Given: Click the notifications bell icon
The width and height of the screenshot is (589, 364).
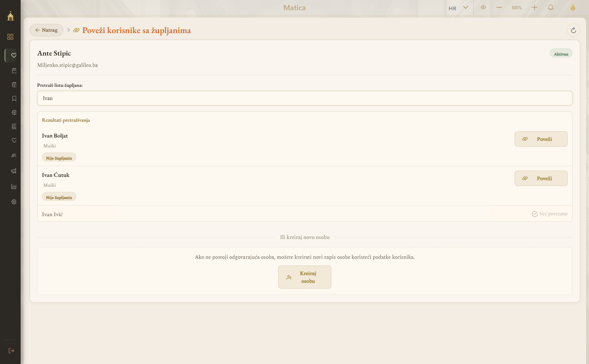Looking at the screenshot, I should pyautogui.click(x=551, y=7).
